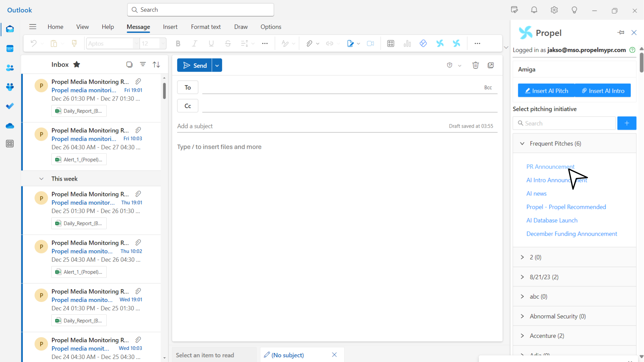Toggle Strikethrough formatting
644x362 pixels.
tap(228, 44)
